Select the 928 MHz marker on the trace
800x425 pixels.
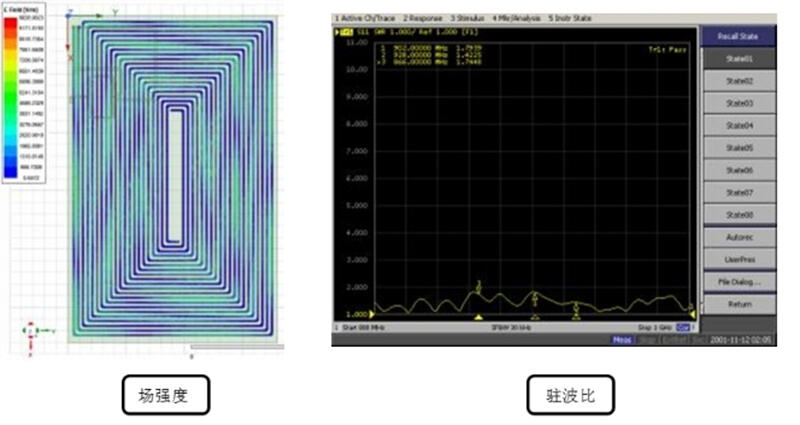point(535,297)
